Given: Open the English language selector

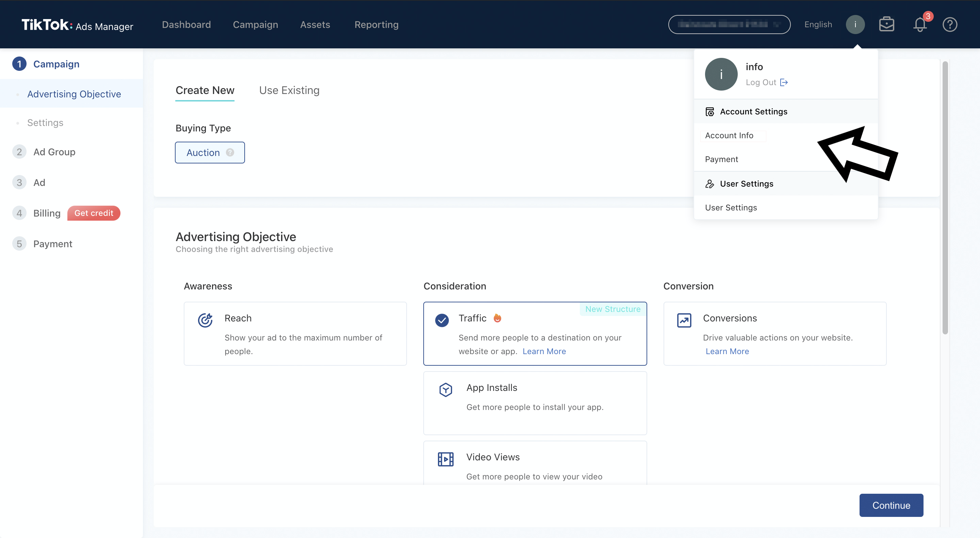Looking at the screenshot, I should coord(818,25).
